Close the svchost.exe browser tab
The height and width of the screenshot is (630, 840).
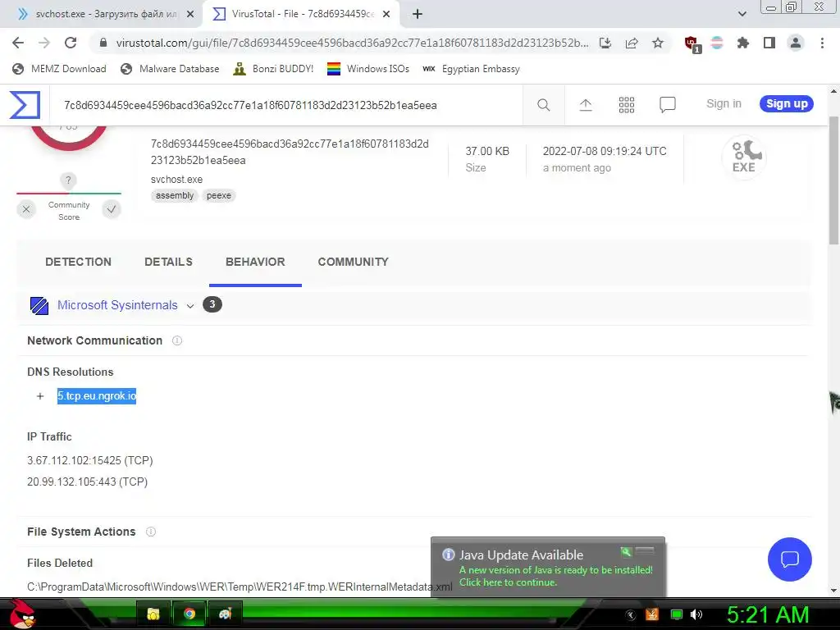[x=190, y=15]
